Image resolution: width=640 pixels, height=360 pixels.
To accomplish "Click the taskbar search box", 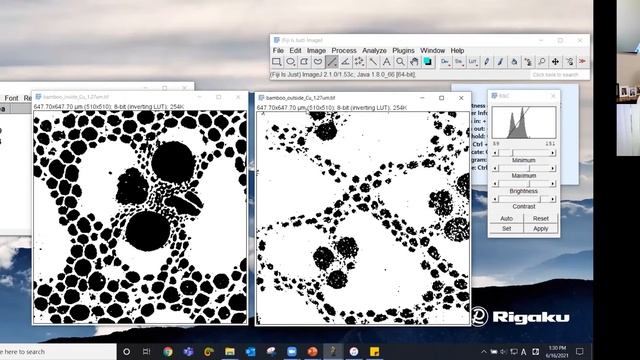I will coord(57,351).
